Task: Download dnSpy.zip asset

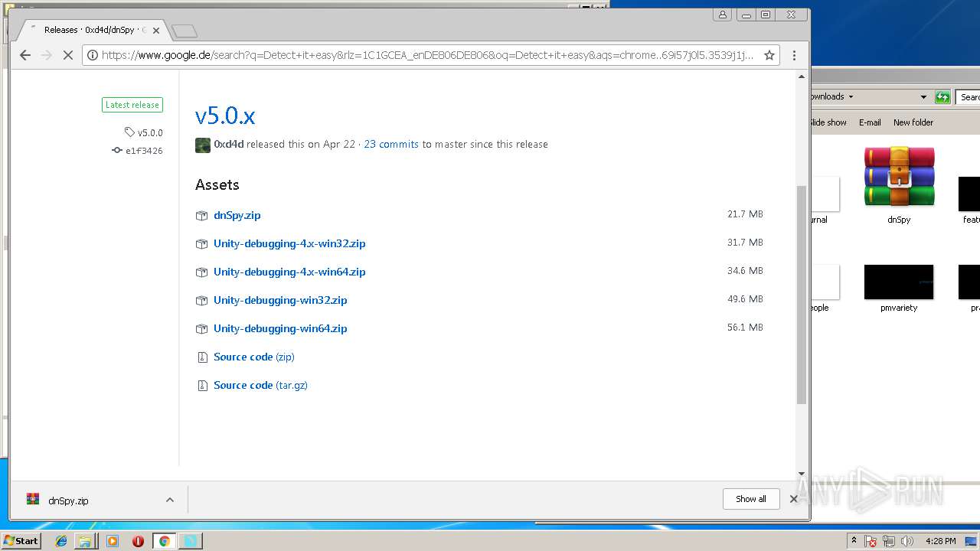Action: click(237, 215)
